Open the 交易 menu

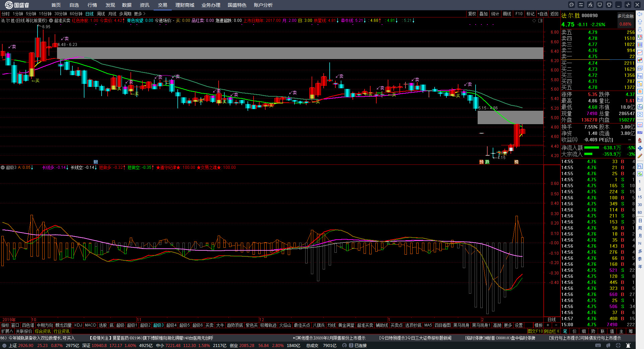pos(163,5)
